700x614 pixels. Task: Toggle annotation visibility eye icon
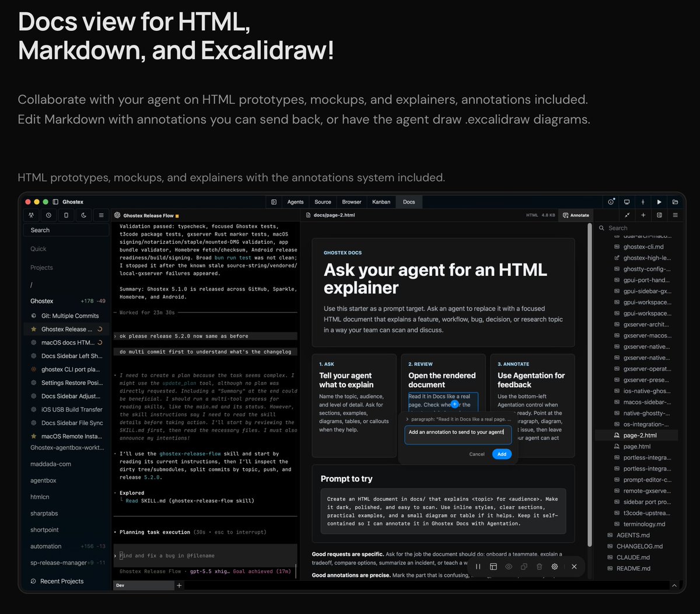pos(509,566)
